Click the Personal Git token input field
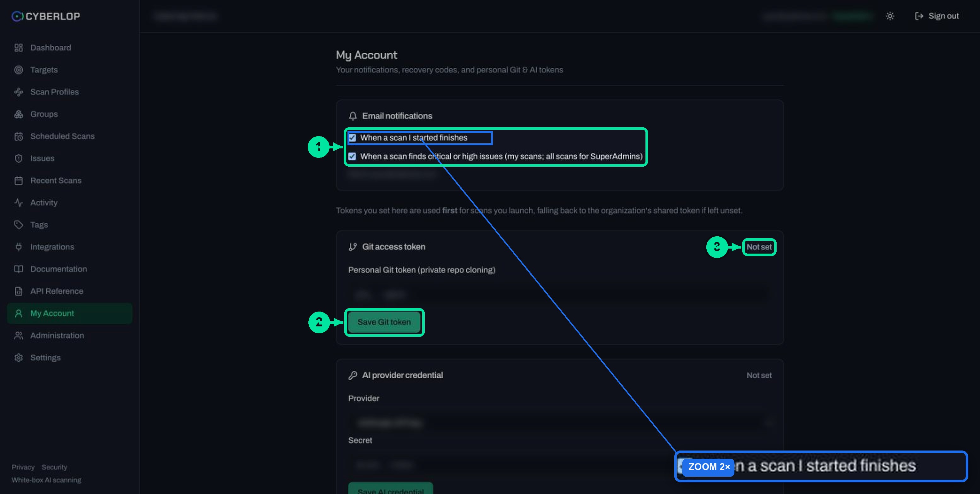This screenshot has width=980, height=494. pos(560,295)
